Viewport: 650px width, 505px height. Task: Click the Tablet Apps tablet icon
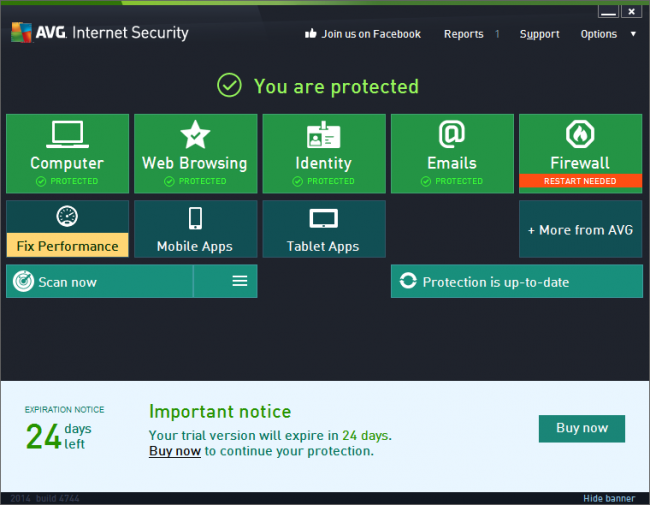[323, 218]
